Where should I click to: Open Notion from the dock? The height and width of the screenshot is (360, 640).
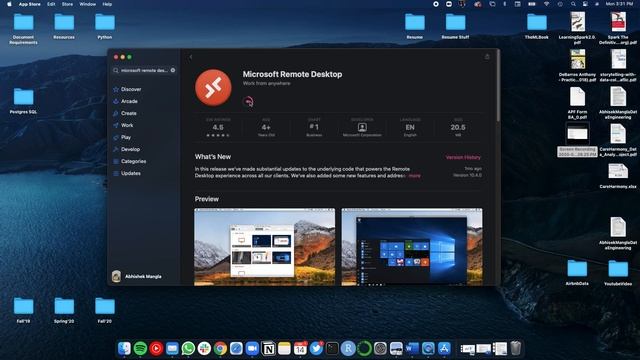pos(268,348)
